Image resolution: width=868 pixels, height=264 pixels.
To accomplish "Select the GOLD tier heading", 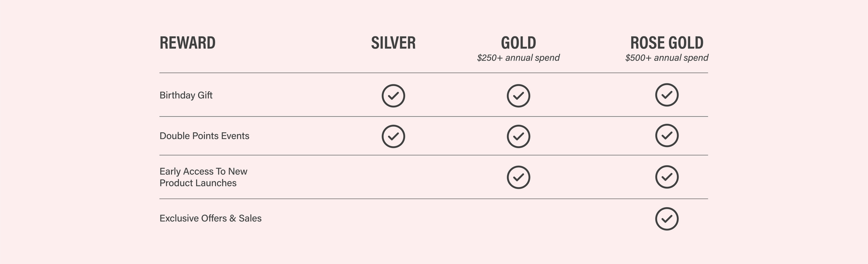I will point(518,43).
